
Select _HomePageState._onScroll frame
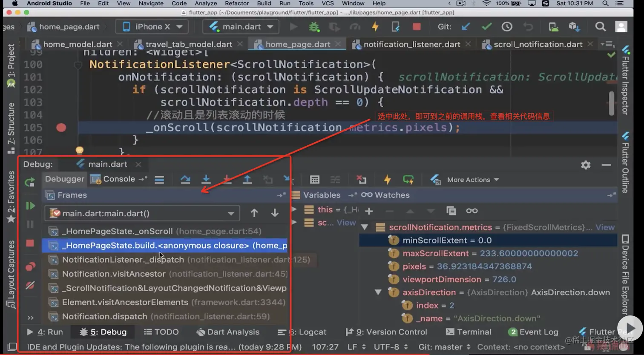pyautogui.click(x=164, y=231)
